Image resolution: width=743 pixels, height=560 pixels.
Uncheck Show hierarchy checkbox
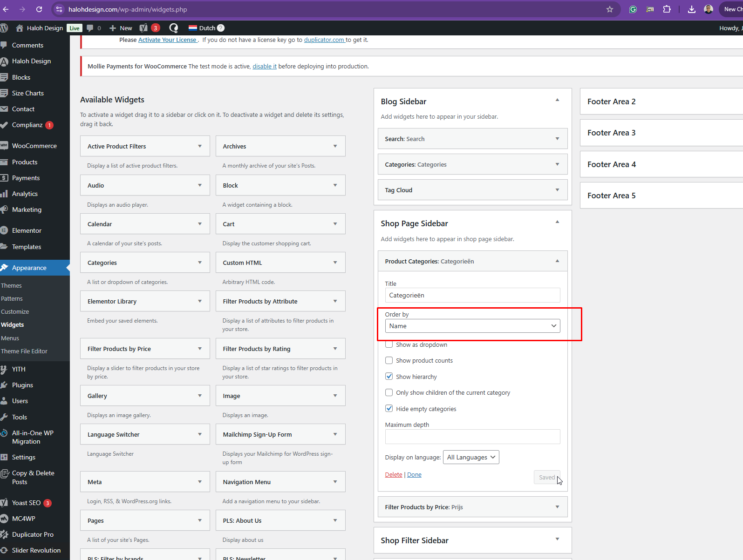pyautogui.click(x=389, y=376)
